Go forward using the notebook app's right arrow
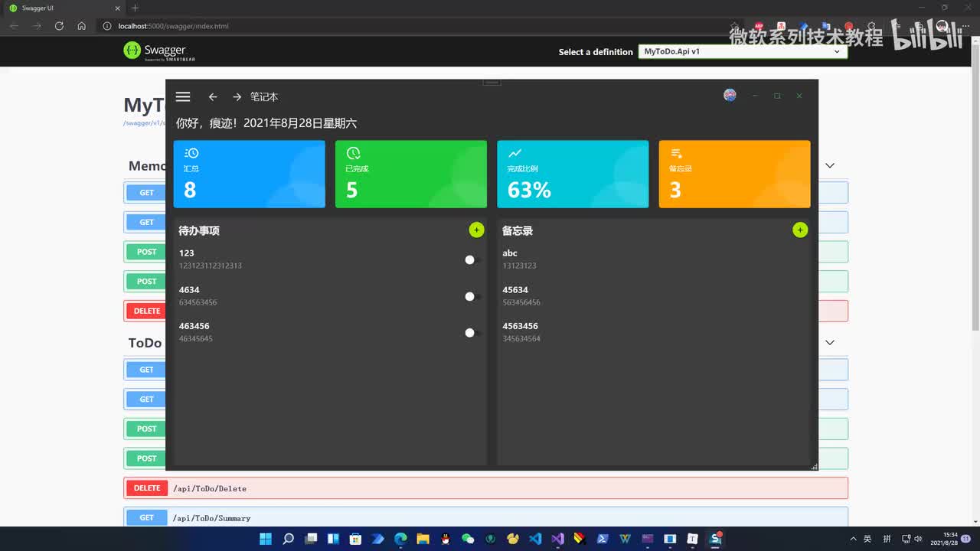 (237, 97)
